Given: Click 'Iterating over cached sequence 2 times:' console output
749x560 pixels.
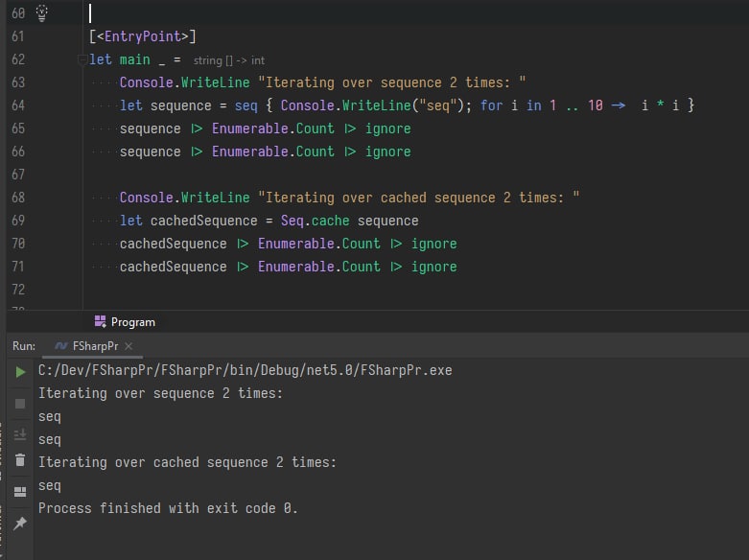Looking at the screenshot, I should tap(187, 462).
